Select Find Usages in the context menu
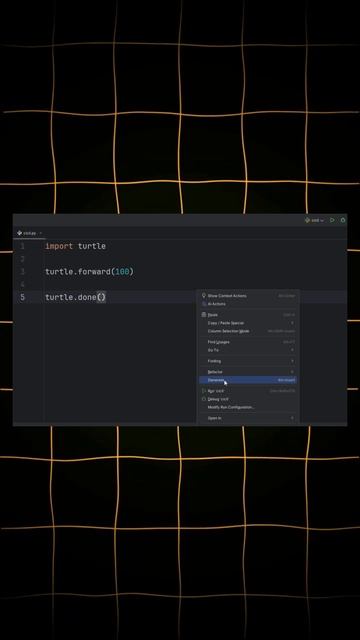The width and height of the screenshot is (360, 640). 249,342
